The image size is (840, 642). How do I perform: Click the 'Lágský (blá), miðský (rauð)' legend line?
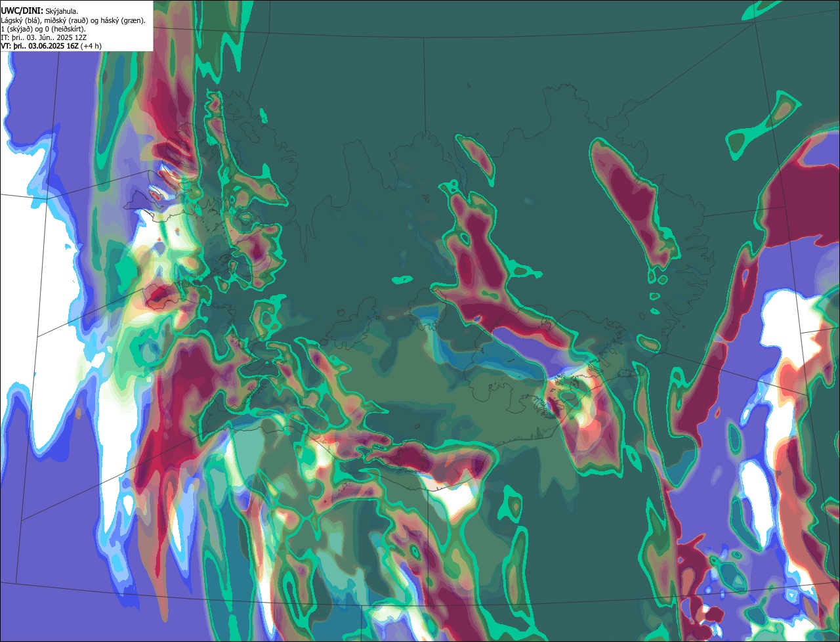(x=73, y=20)
